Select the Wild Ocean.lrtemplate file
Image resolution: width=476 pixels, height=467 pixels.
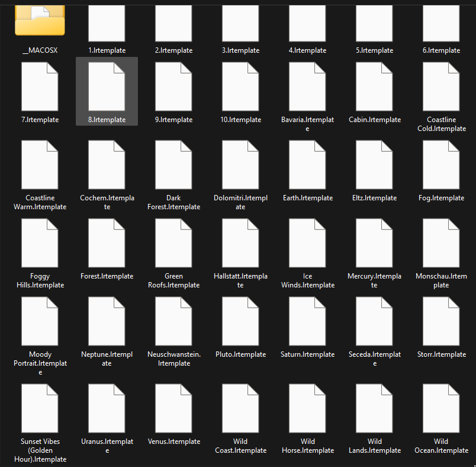tap(441, 408)
